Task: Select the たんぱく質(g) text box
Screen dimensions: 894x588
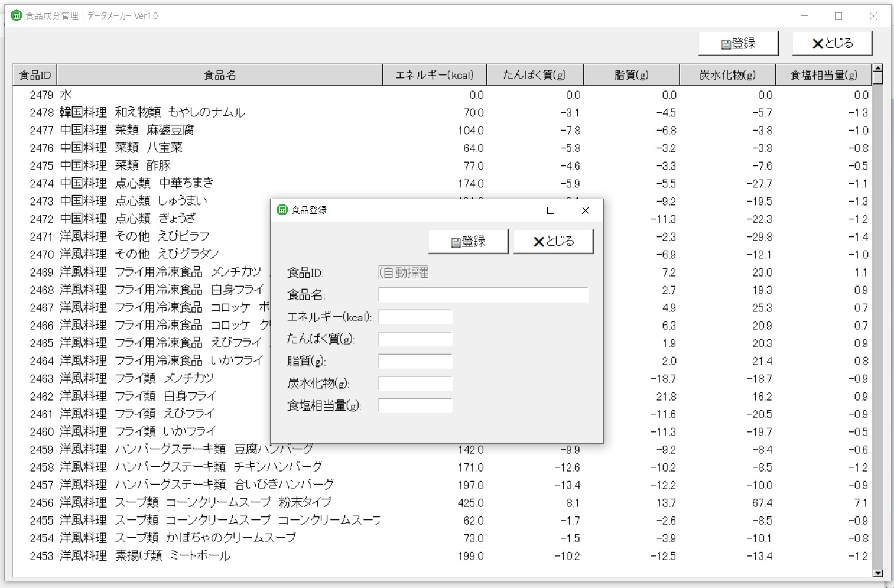Action: click(x=415, y=339)
